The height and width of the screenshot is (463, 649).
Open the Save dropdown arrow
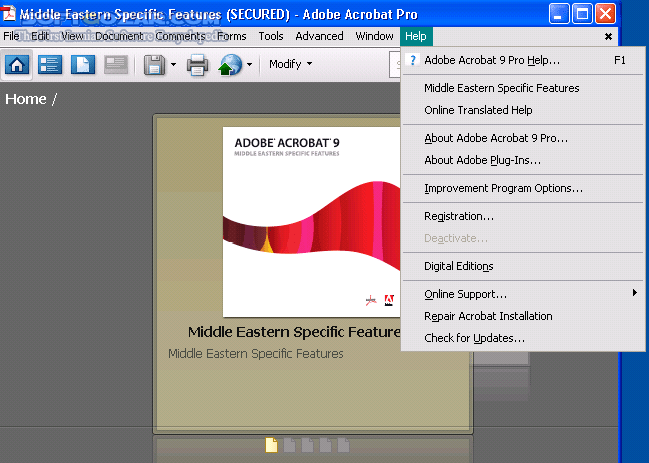(x=173, y=65)
